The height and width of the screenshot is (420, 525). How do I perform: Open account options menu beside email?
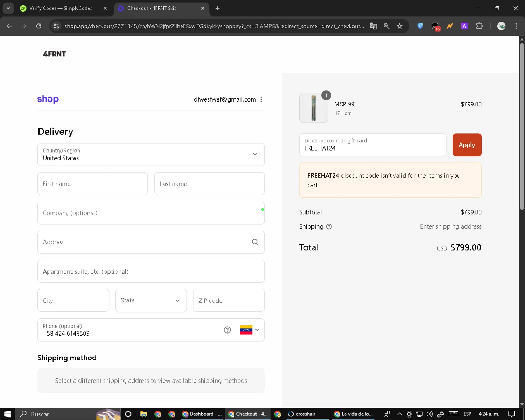pos(261,99)
